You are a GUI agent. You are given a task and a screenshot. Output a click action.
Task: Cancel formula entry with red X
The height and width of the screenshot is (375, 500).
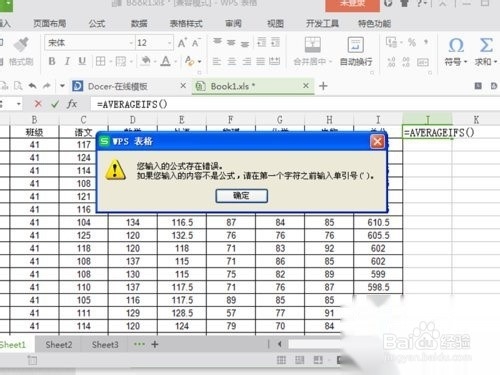(38, 104)
